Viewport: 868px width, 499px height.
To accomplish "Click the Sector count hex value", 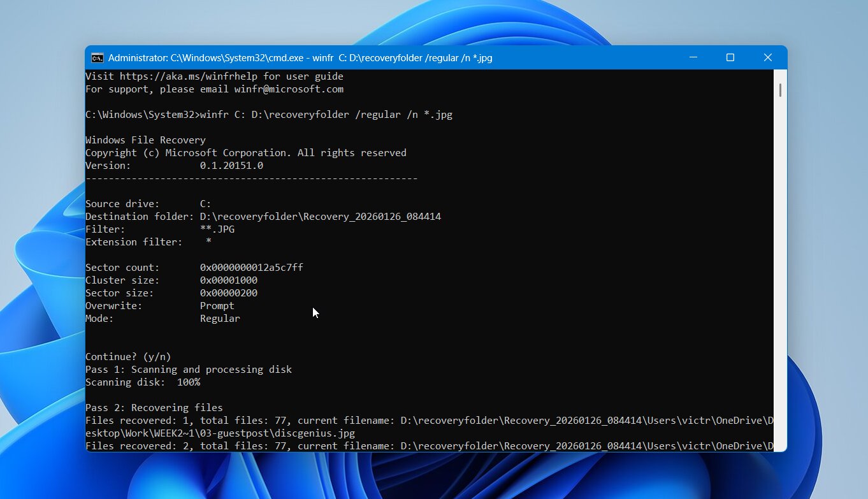I will tap(251, 267).
